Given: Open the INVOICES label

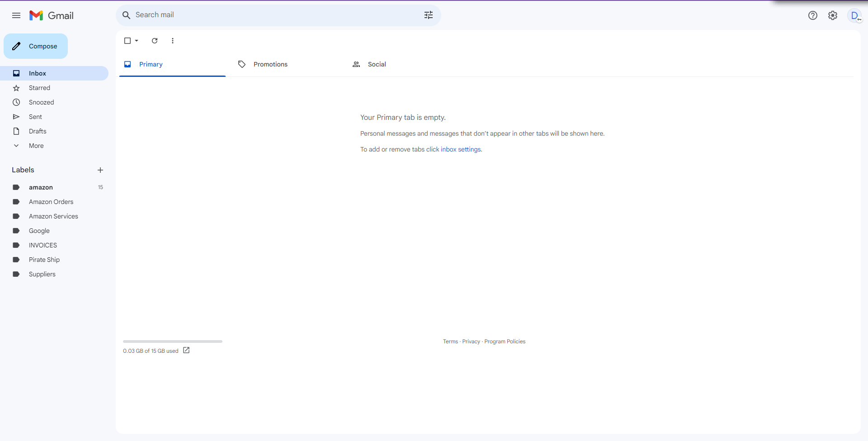Looking at the screenshot, I should coord(54,245).
